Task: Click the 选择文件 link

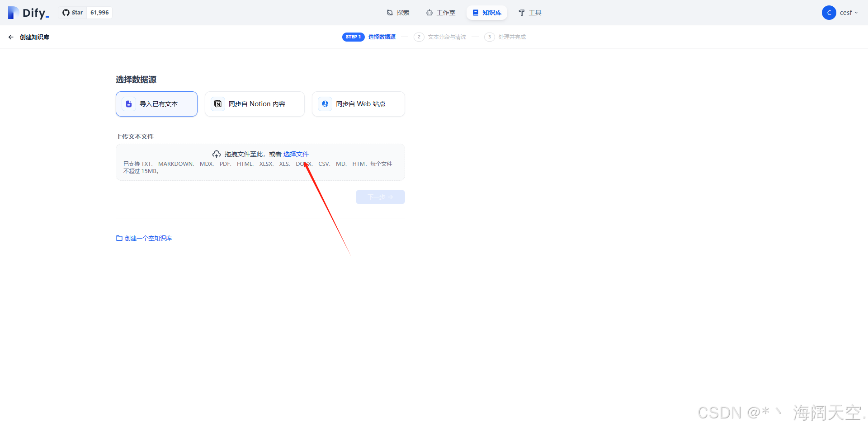Action: pos(296,154)
